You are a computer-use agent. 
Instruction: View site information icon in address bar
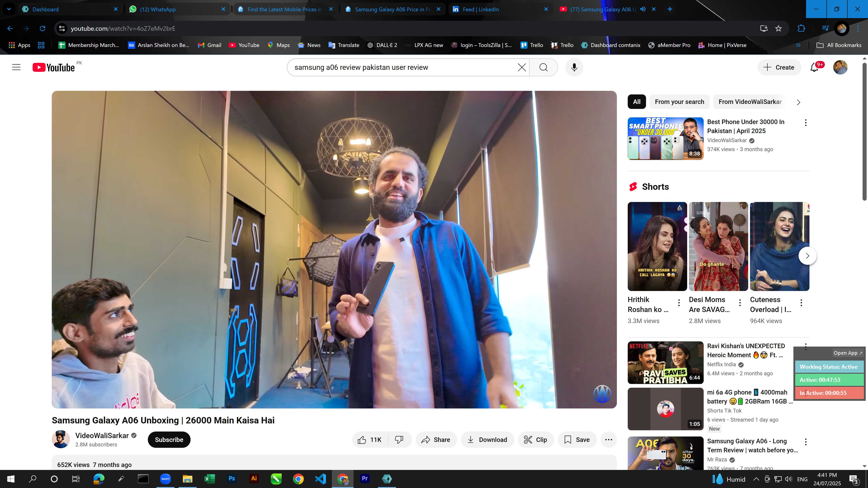[x=62, y=29]
